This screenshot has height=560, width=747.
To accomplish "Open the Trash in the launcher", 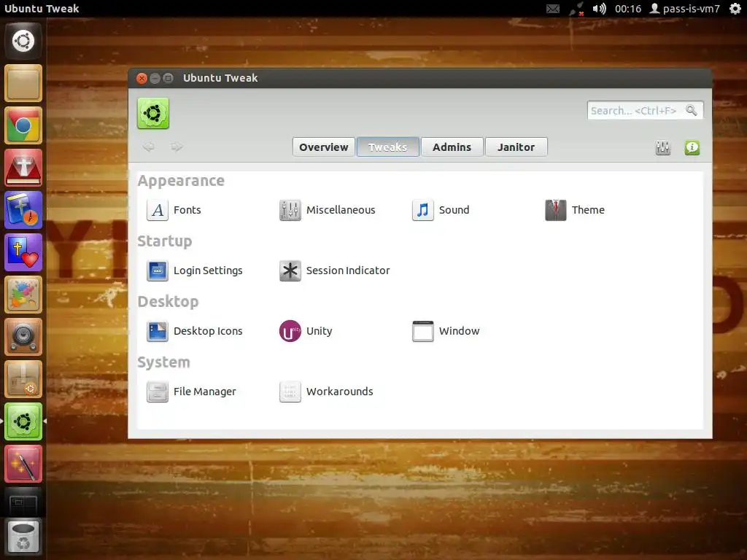I will [x=23, y=537].
